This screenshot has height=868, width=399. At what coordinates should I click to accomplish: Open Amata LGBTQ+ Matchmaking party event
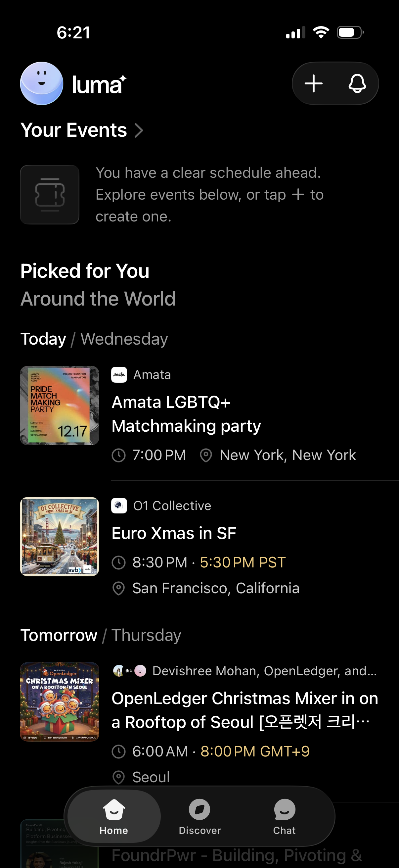(x=186, y=414)
